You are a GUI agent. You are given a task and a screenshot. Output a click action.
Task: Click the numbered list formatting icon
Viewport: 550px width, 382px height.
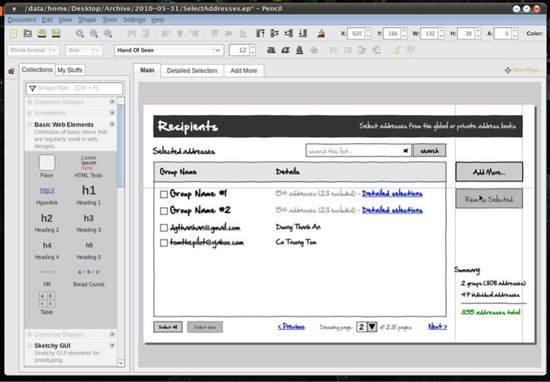348,50
